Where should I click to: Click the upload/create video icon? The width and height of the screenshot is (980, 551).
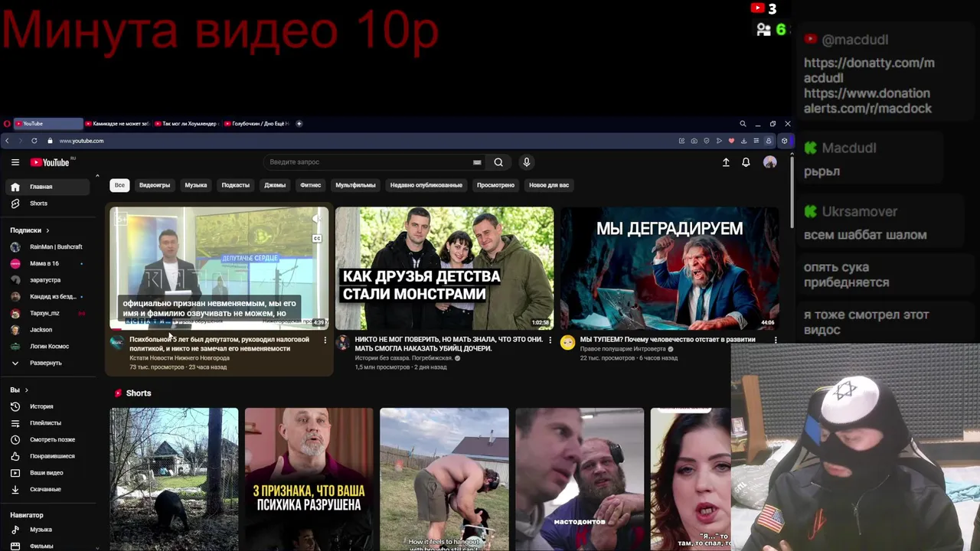click(x=726, y=162)
